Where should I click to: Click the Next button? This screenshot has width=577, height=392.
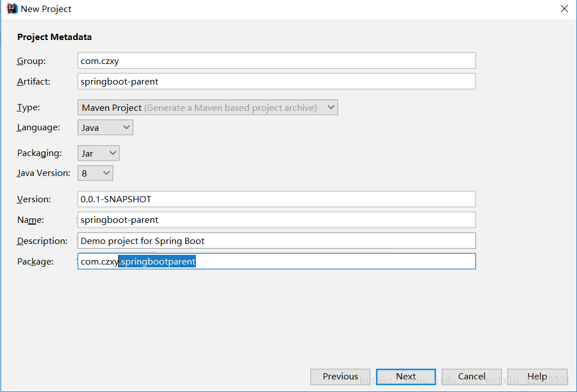(x=406, y=377)
